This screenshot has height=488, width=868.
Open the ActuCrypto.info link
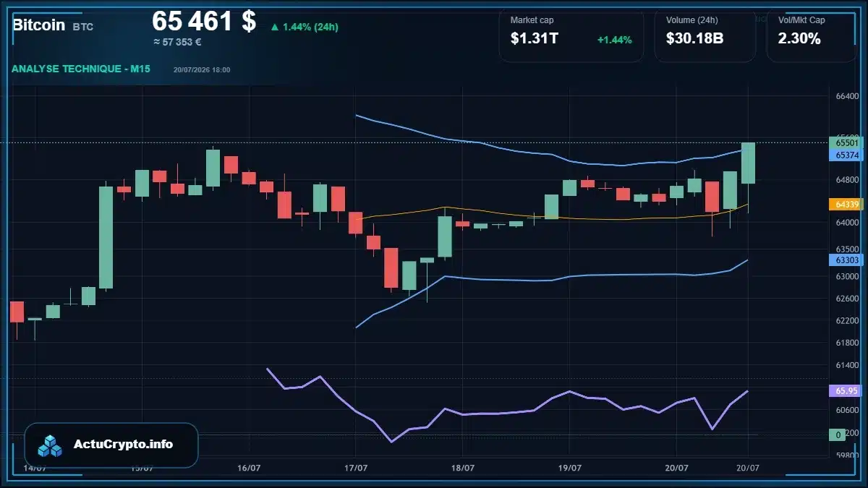(123, 445)
